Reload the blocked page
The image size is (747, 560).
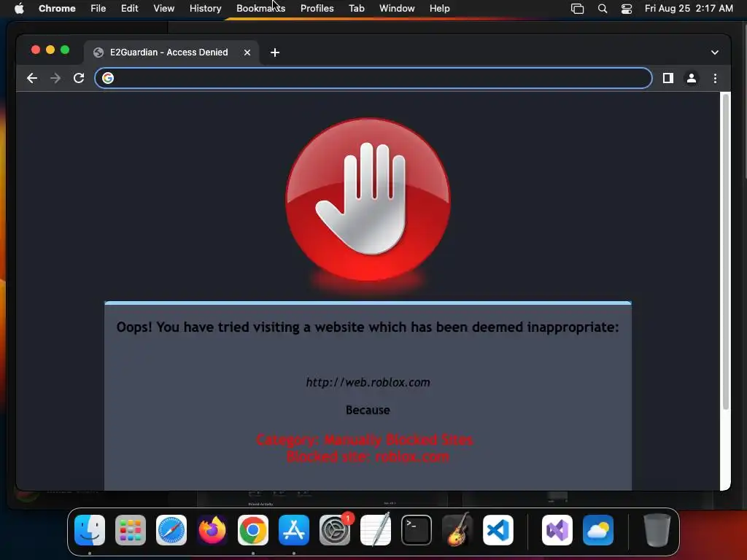[79, 78]
